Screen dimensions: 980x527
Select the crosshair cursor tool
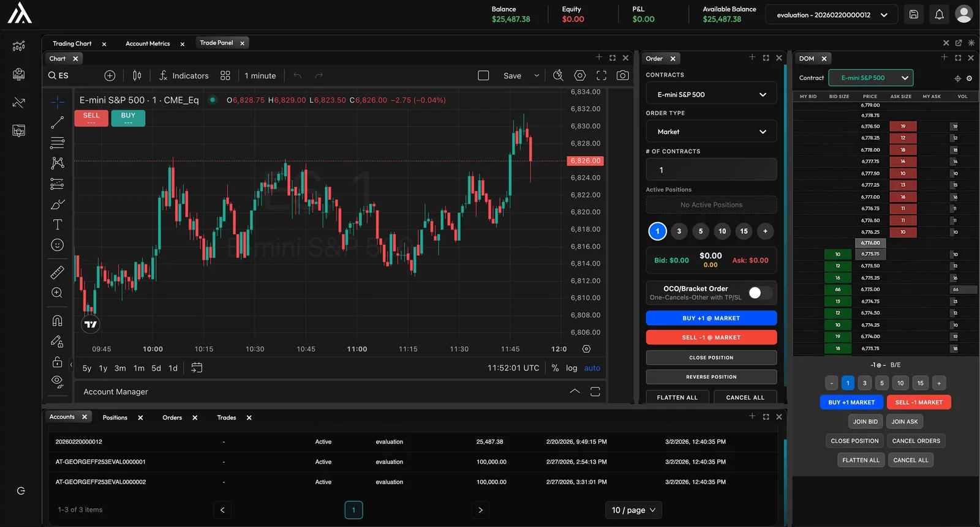point(58,102)
